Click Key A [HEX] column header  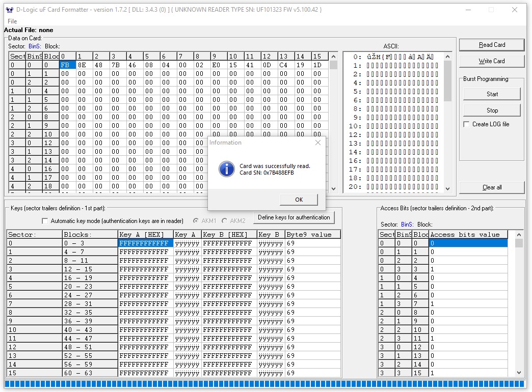click(146, 234)
